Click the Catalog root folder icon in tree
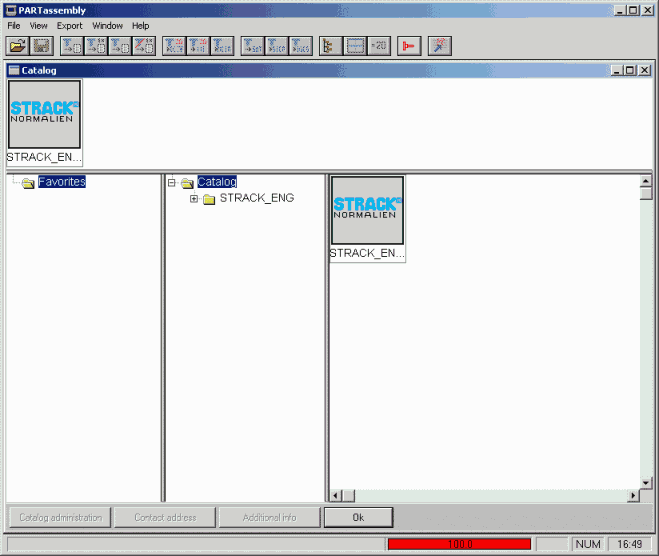Image resolution: width=659 pixels, height=556 pixels. click(187, 183)
